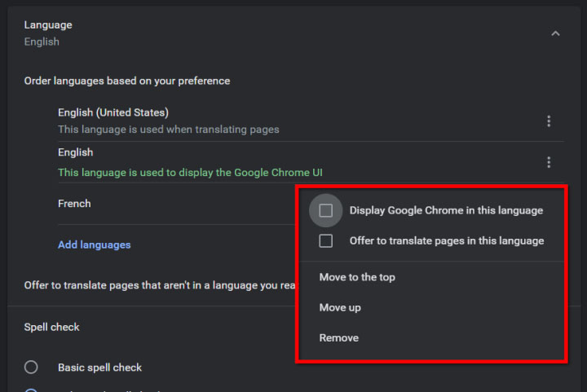587x392 pixels.
Task: Click the Language section heading
Action: click(48, 25)
